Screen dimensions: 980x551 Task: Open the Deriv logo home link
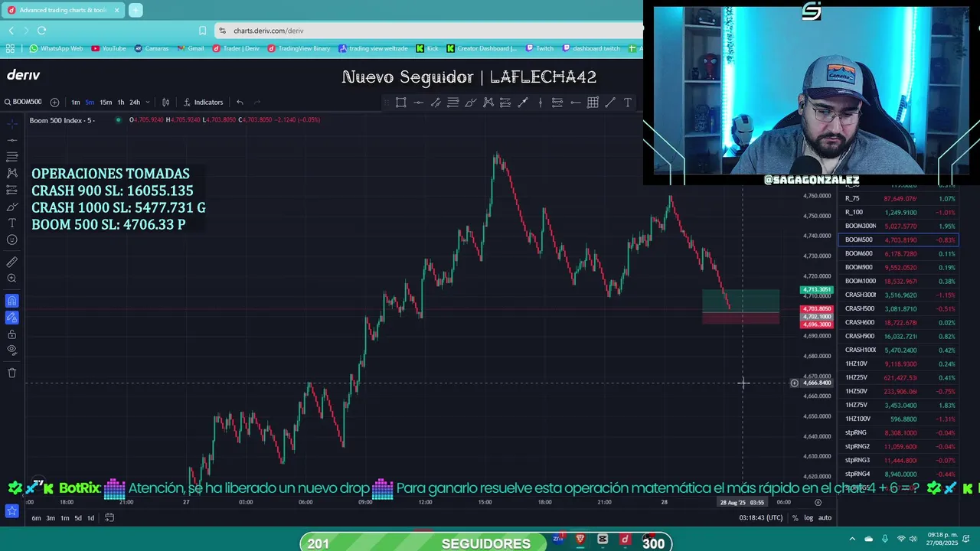(23, 75)
